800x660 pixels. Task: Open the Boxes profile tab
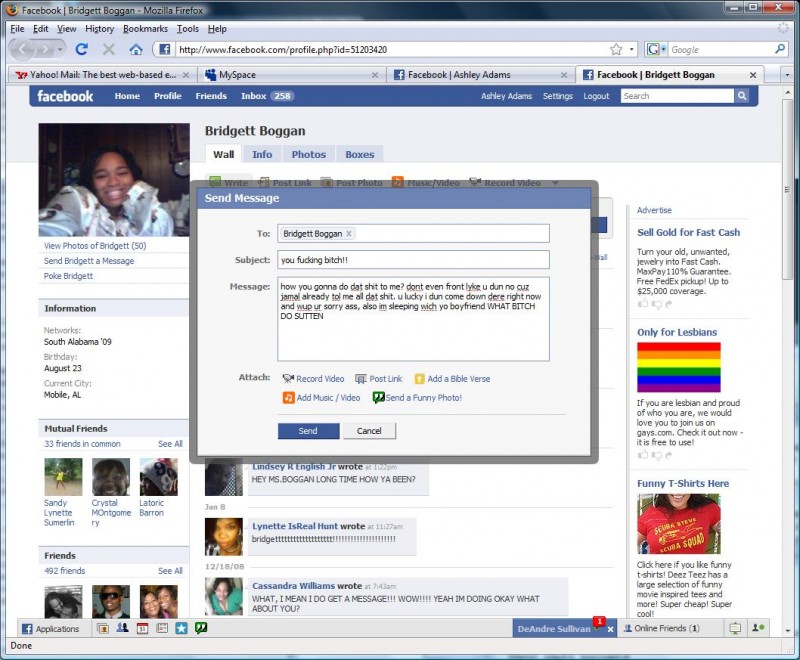click(360, 155)
